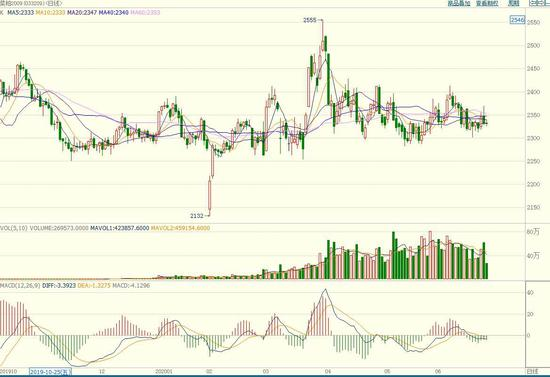Click the period label at bottom-right corner
This screenshot has width=550, height=377.
(532, 371)
